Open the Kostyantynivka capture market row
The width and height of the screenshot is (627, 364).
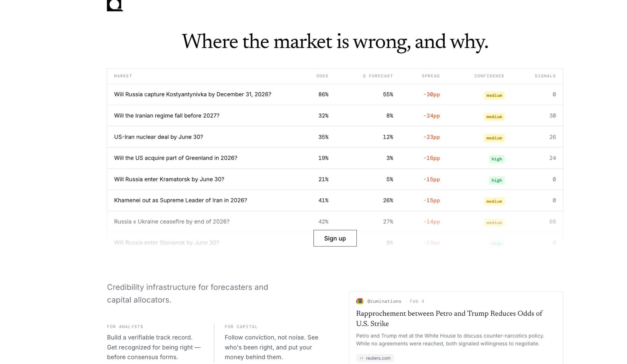(192, 94)
